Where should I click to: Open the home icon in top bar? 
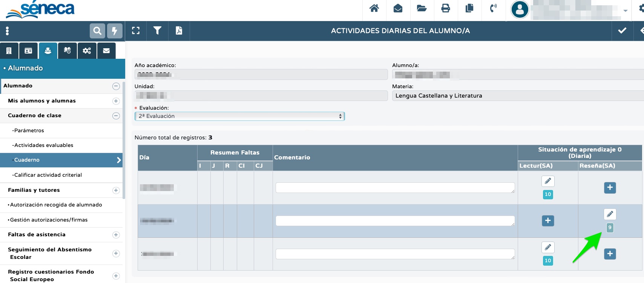tap(374, 8)
